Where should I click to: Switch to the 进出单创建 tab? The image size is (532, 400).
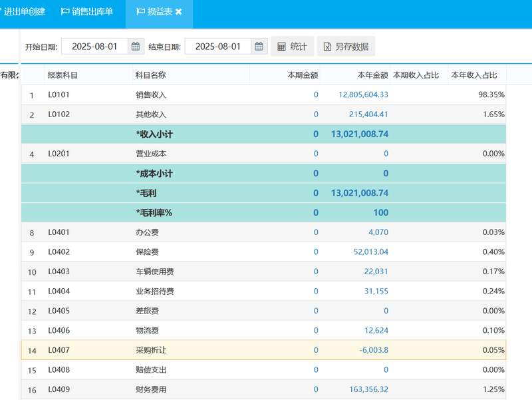click(x=24, y=11)
